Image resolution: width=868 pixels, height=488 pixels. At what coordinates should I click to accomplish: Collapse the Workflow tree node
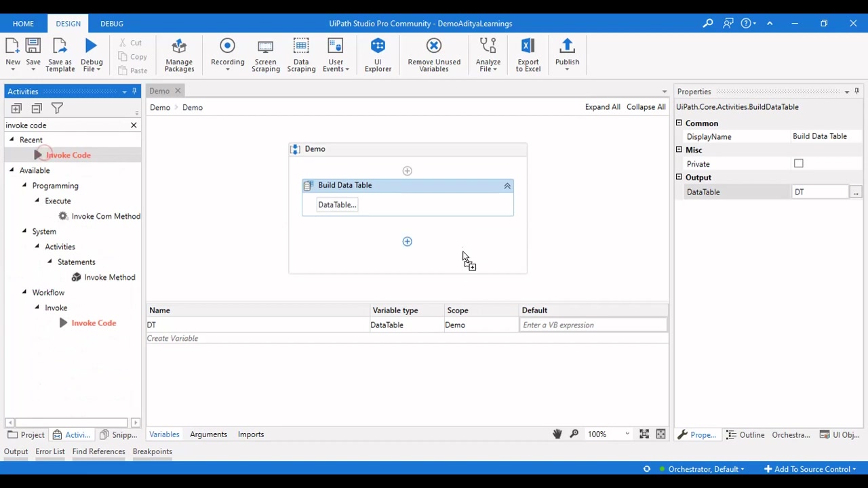pos(24,292)
